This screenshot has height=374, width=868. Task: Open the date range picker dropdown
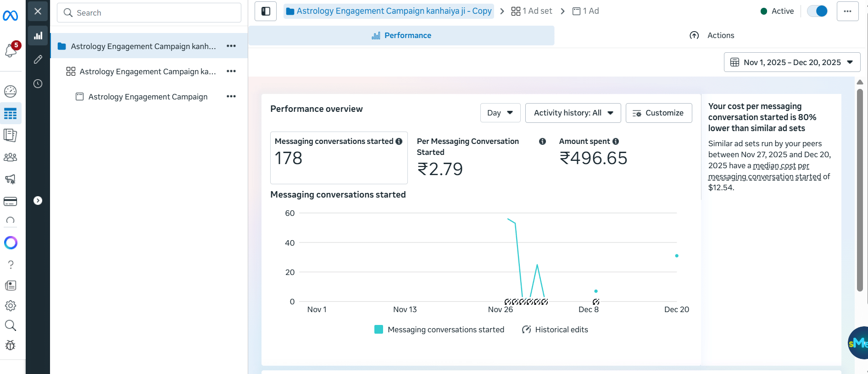point(792,62)
